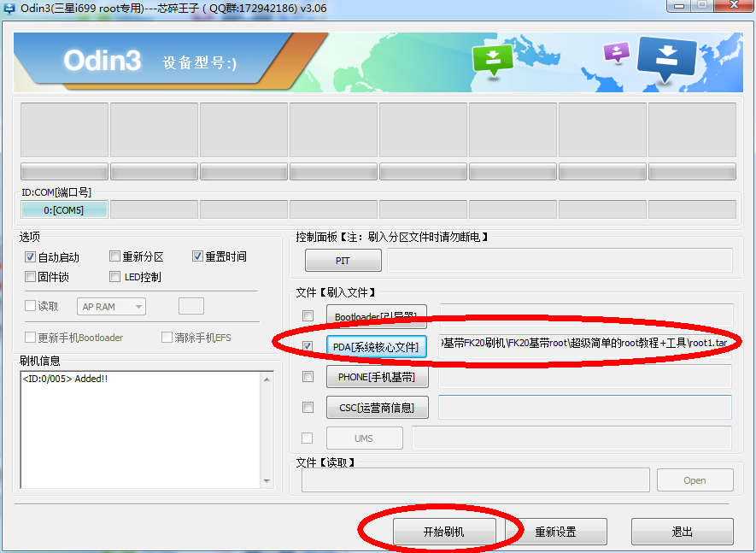Click the 重新设置 reset button
The width and height of the screenshot is (756, 553).
point(556,532)
